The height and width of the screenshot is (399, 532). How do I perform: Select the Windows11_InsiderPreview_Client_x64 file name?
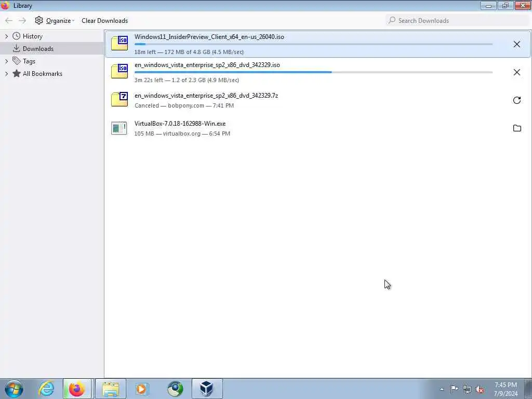(209, 37)
